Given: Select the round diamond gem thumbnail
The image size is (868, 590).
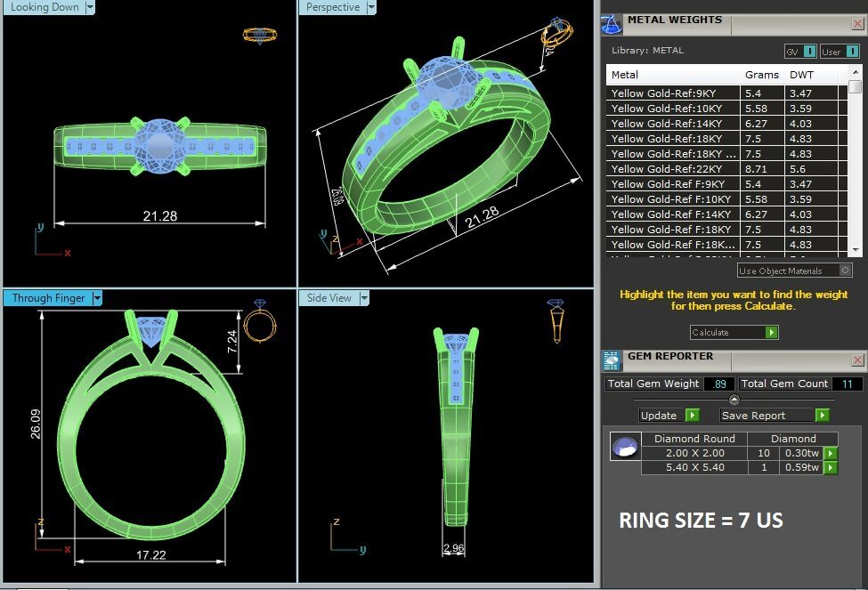Looking at the screenshot, I should (625, 446).
